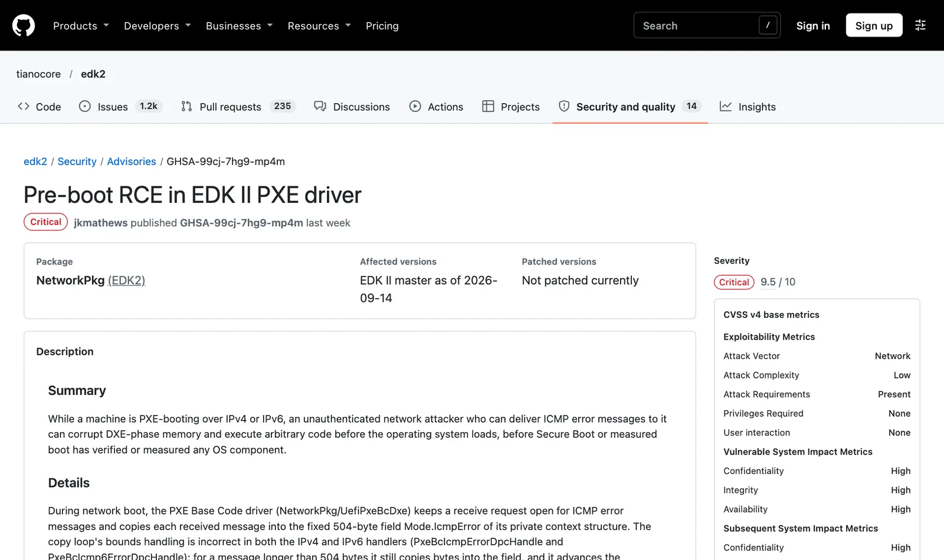944x560 pixels.
Task: Click the 14 security counter badge
Action: (691, 106)
